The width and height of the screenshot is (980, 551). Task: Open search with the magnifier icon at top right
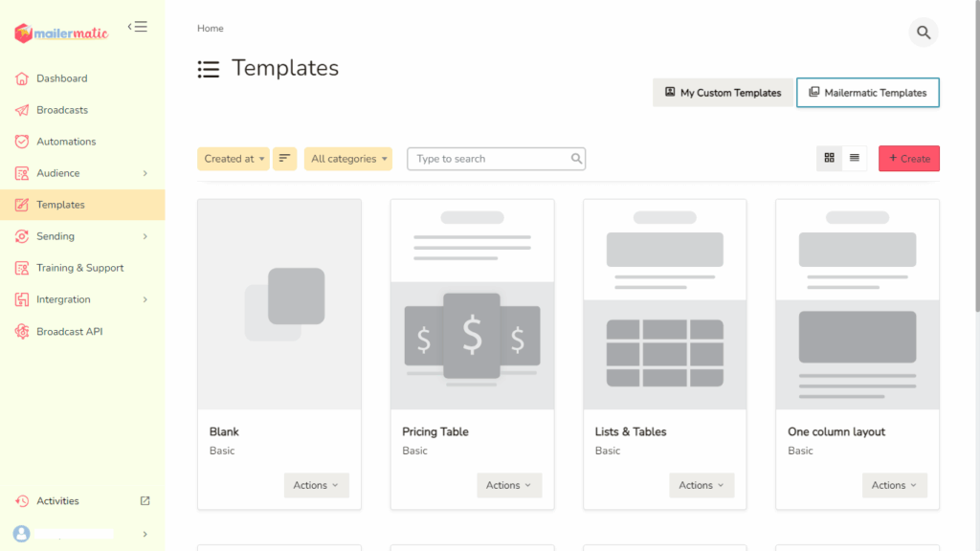point(924,33)
